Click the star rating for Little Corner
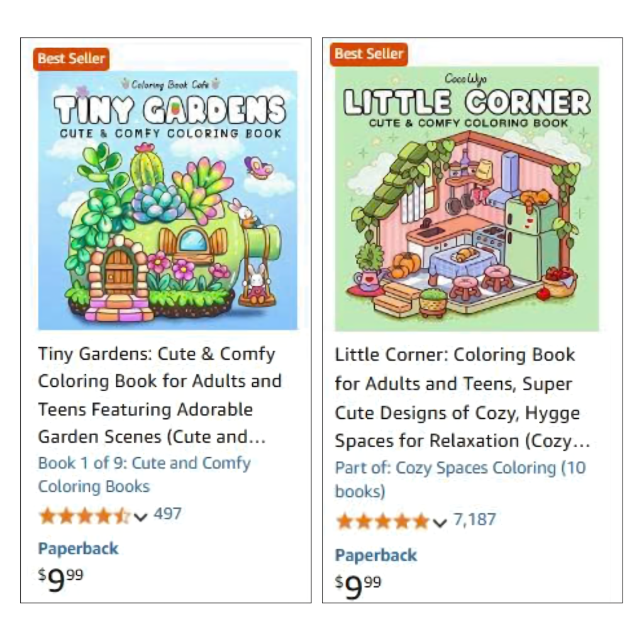The image size is (644, 644). (x=382, y=521)
